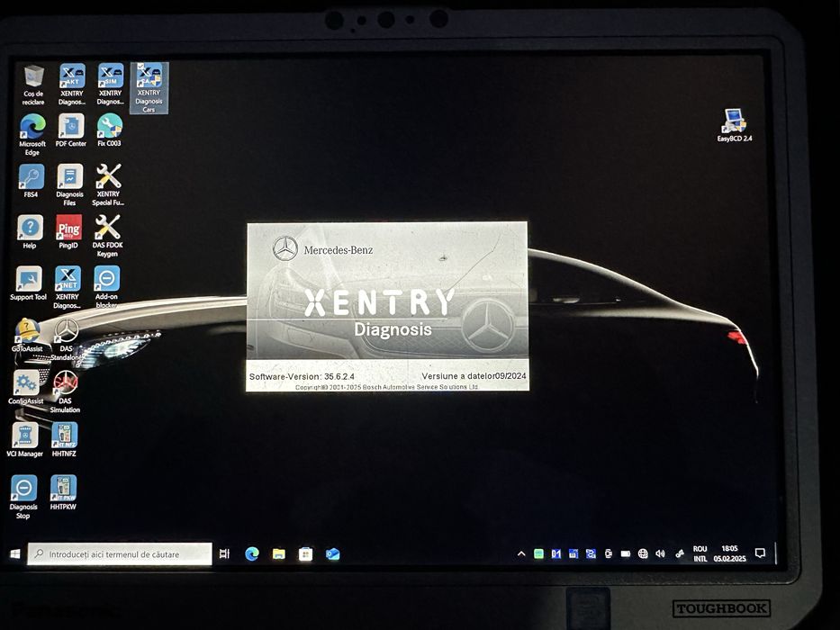Open the Windows Start menu

coord(15,553)
